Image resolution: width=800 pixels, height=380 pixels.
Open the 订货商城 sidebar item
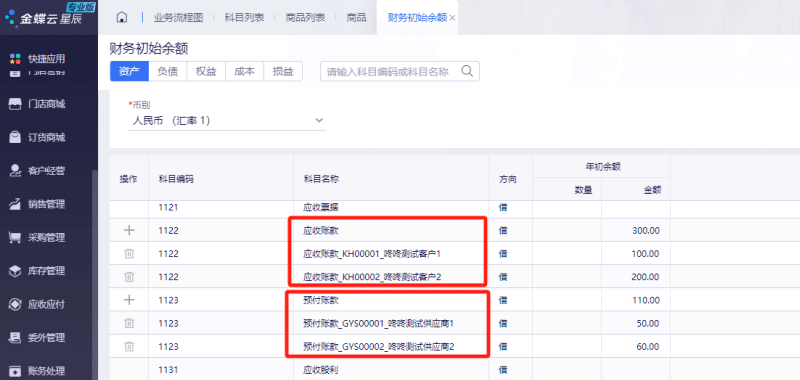point(37,138)
